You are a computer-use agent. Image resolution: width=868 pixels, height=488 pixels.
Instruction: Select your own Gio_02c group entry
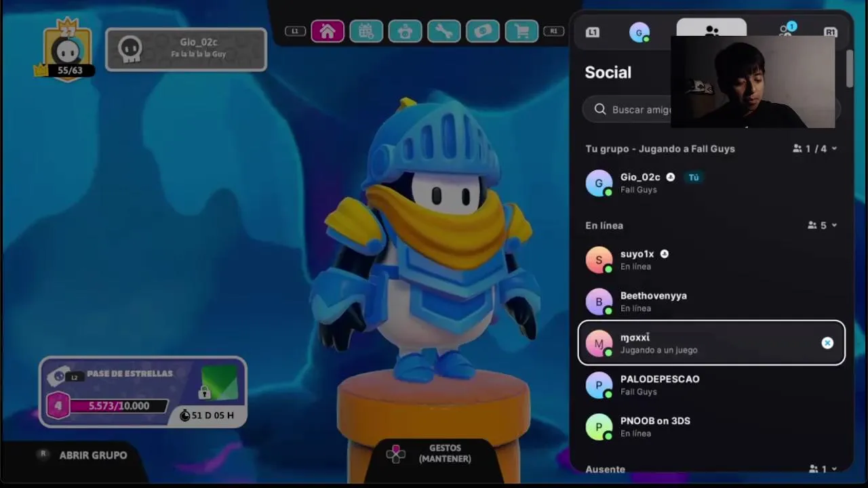pos(711,183)
